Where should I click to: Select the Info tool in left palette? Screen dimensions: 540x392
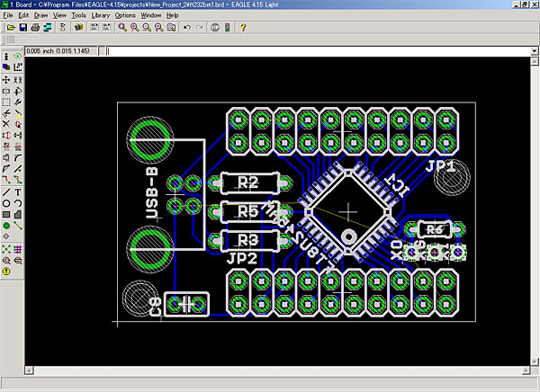[6, 56]
